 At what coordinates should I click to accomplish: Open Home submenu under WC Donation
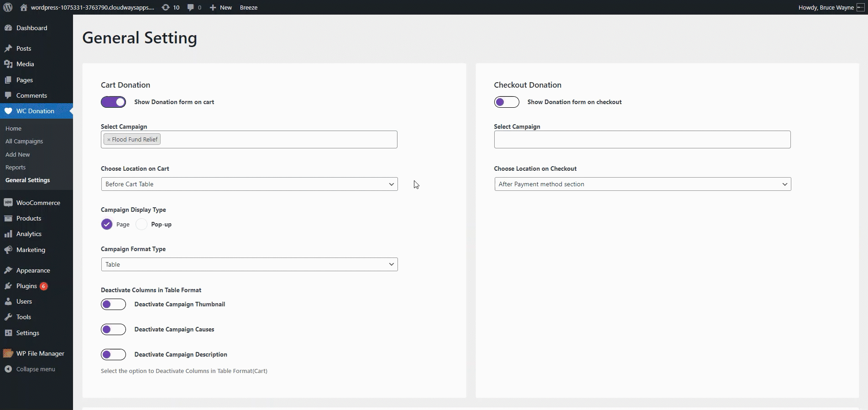click(x=14, y=129)
